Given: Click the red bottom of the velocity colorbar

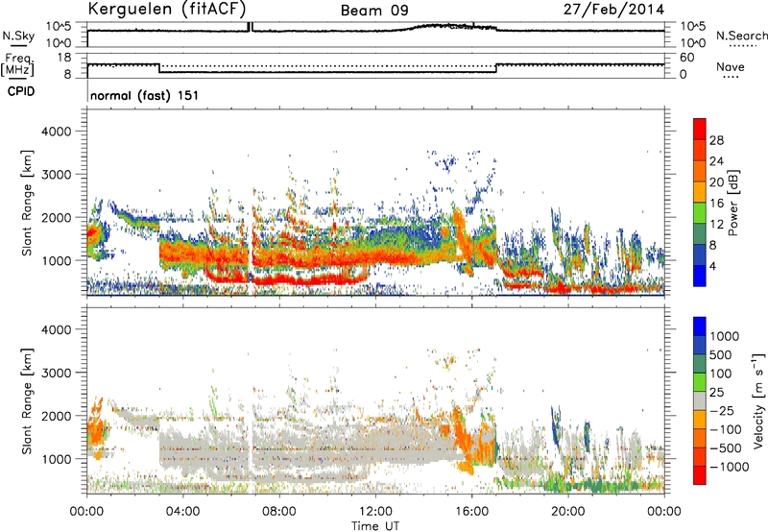Looking at the screenshot, I should pos(700,475).
